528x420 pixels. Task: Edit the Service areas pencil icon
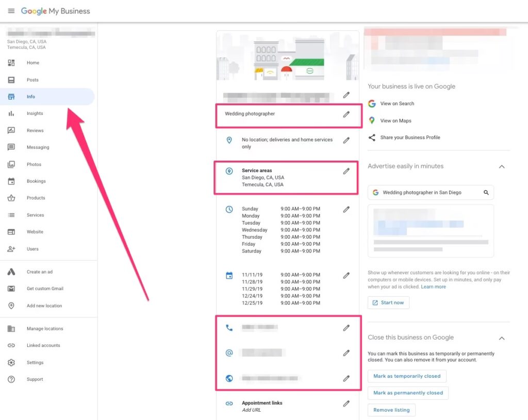point(346,171)
